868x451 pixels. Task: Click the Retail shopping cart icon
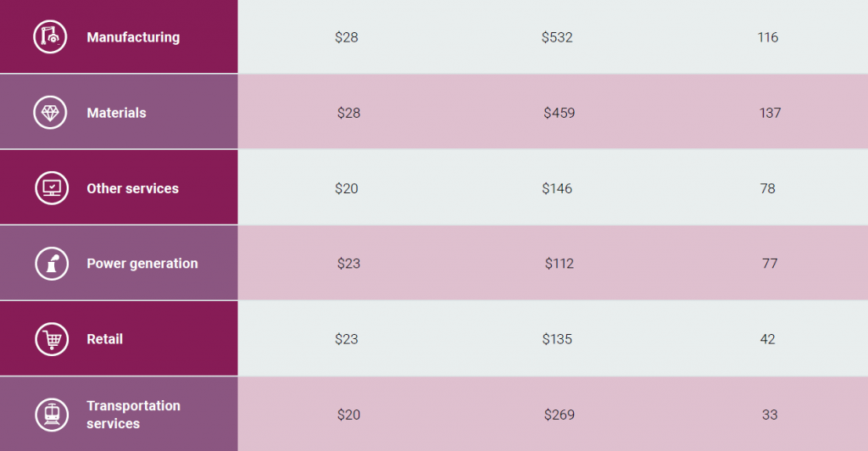point(52,339)
